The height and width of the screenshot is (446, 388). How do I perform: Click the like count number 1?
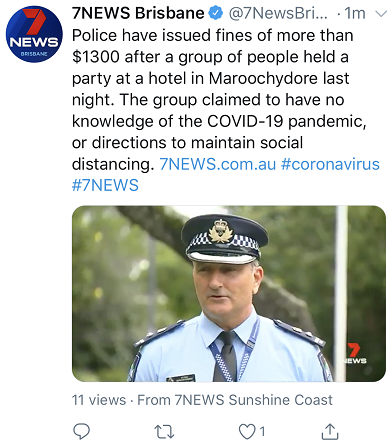(x=262, y=431)
